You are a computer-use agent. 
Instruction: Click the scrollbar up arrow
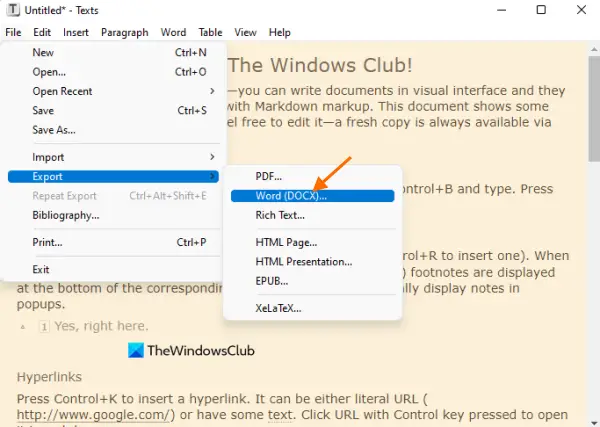(594, 49)
